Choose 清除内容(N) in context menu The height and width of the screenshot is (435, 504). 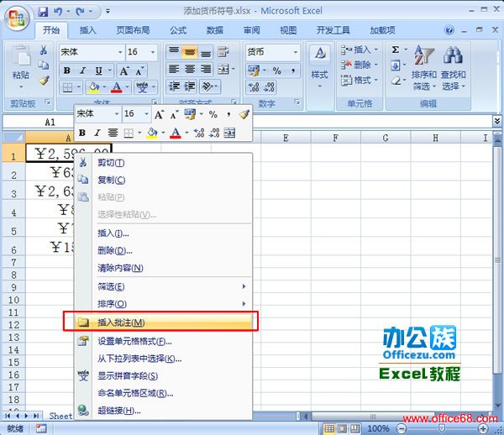tap(164, 268)
